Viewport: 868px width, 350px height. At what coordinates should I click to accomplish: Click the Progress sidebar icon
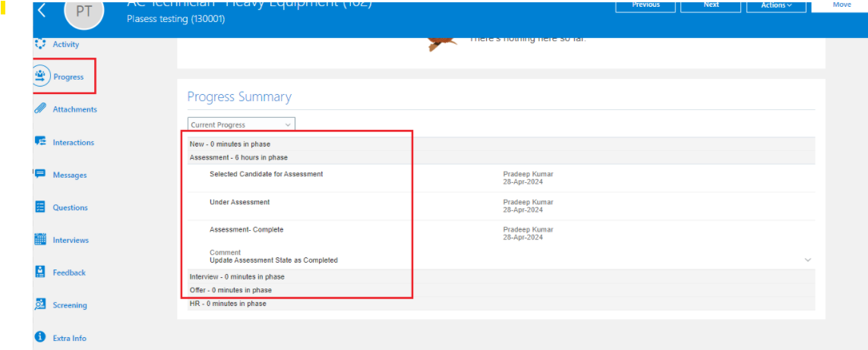tap(40, 77)
